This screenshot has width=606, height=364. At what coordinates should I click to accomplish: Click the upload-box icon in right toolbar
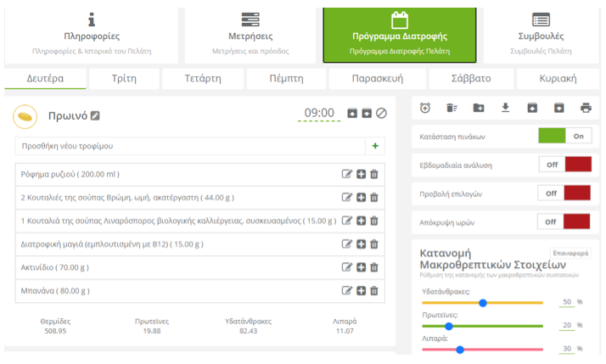click(532, 108)
